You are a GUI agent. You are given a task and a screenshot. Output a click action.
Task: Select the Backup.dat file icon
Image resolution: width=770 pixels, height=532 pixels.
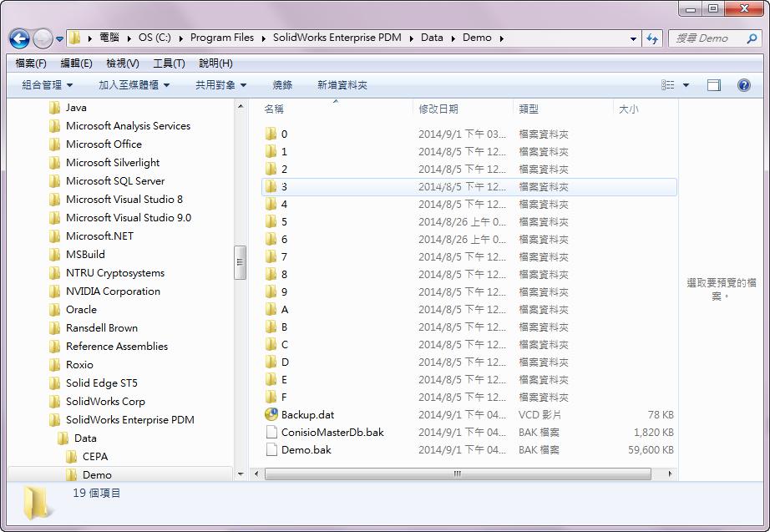click(x=271, y=415)
